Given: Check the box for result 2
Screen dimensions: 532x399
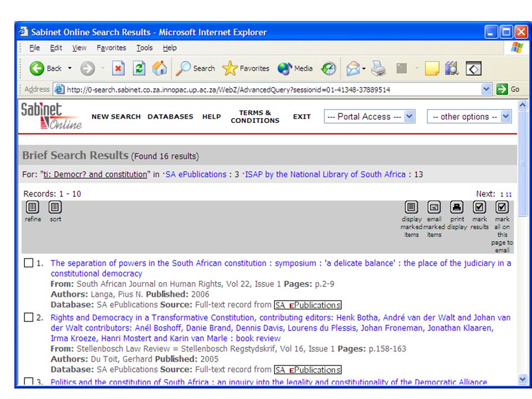Looking at the screenshot, I should (x=28, y=318).
